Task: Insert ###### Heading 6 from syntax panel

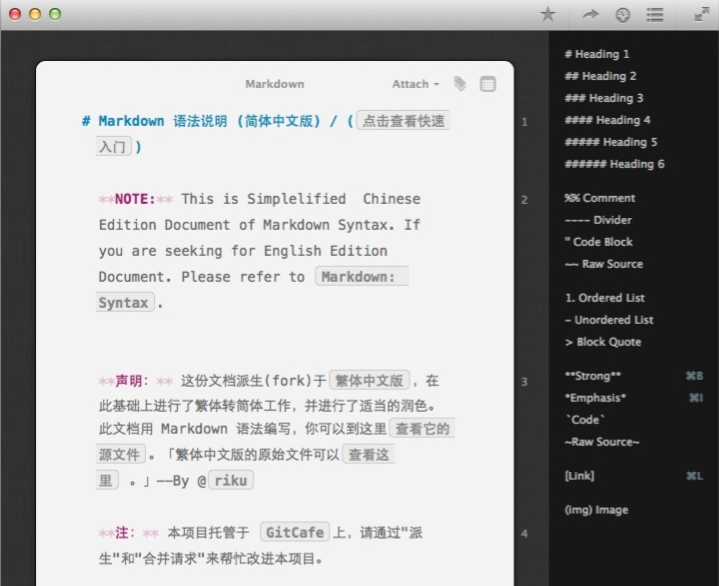Action: click(614, 164)
